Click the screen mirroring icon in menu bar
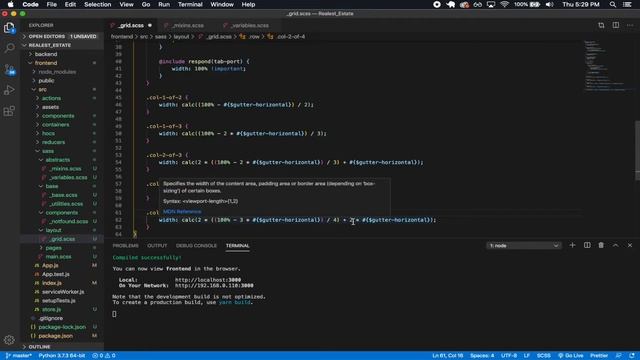This screenshot has height=360, width=640. click(491, 4)
